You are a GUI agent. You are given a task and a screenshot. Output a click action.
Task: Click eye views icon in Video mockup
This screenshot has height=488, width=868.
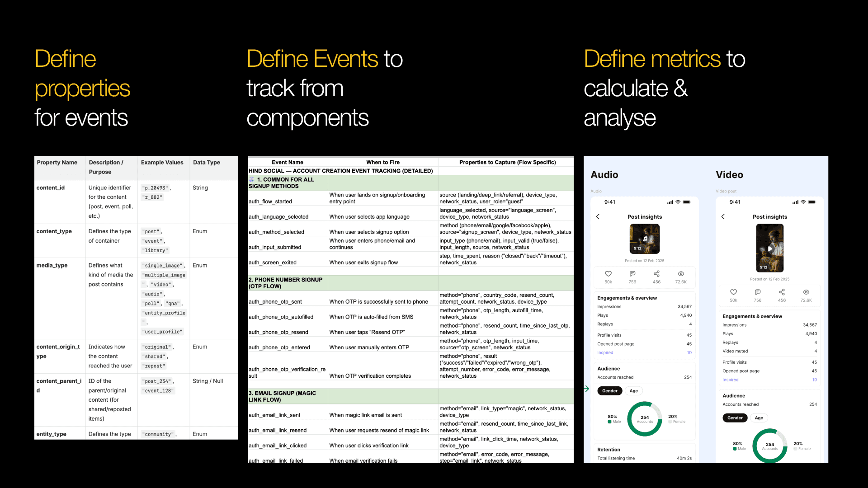click(x=806, y=292)
